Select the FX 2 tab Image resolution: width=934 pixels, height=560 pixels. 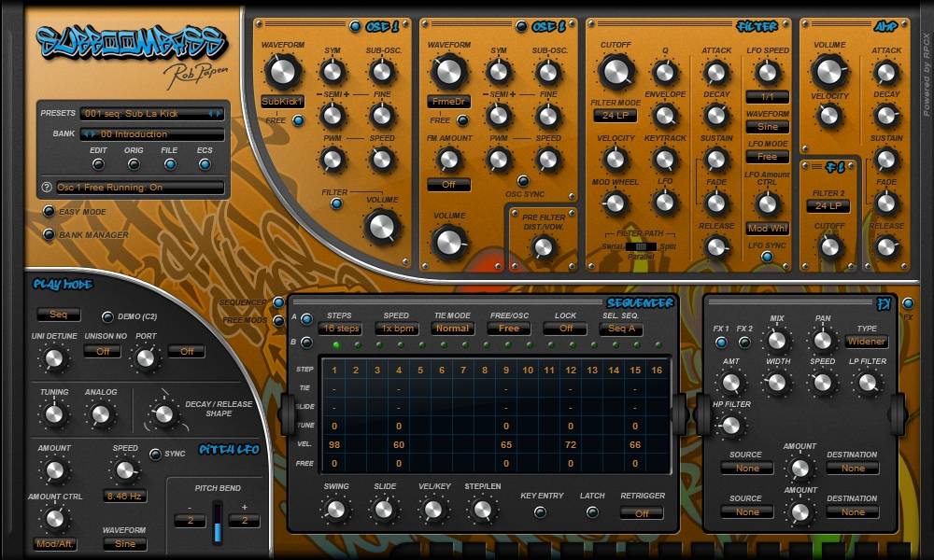click(x=745, y=342)
